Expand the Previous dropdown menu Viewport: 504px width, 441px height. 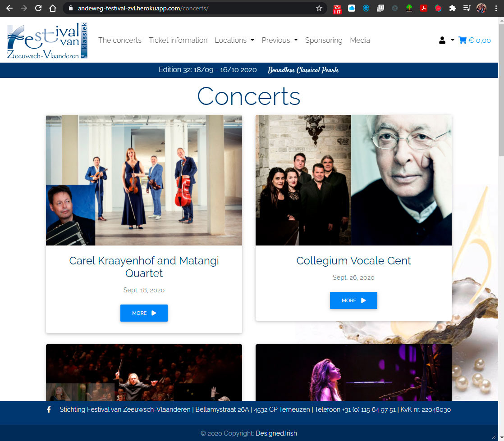[279, 40]
